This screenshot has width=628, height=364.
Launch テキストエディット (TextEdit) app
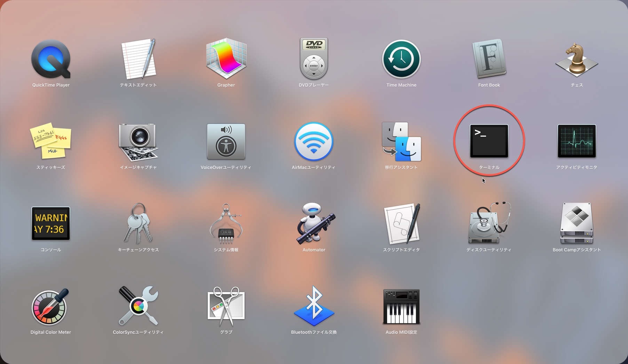138,59
